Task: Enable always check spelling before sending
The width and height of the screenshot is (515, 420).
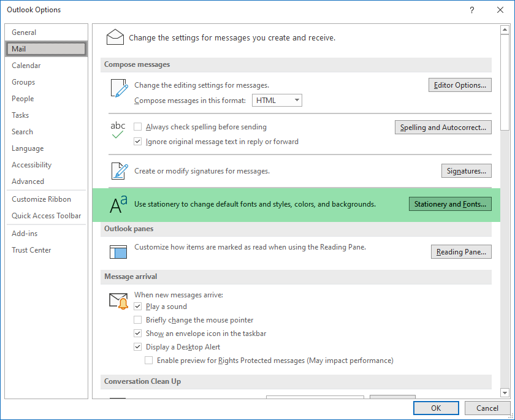Action: (138, 127)
